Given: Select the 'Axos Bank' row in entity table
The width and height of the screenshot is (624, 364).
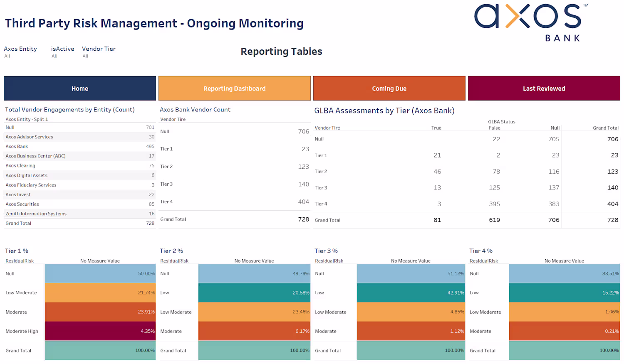Looking at the screenshot, I should pos(80,146).
